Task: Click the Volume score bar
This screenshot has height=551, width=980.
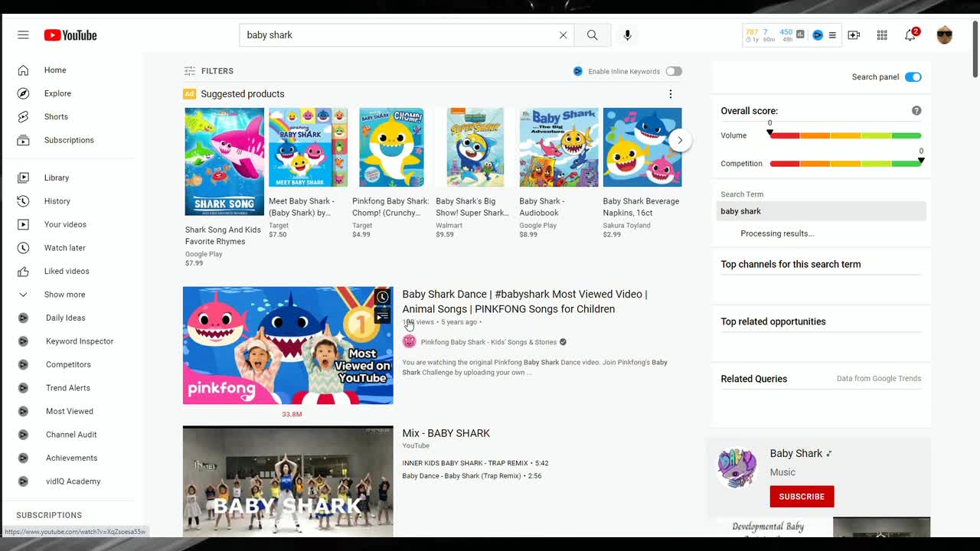Action: click(x=845, y=135)
